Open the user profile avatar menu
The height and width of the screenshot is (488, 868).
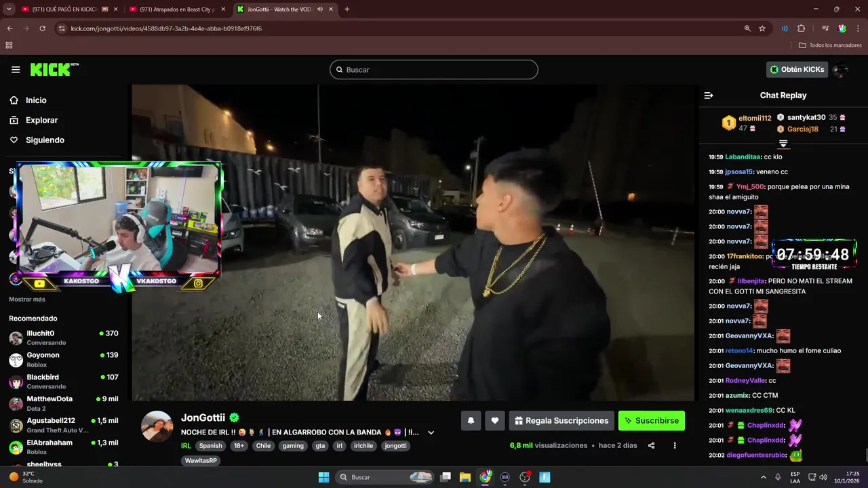tap(841, 70)
